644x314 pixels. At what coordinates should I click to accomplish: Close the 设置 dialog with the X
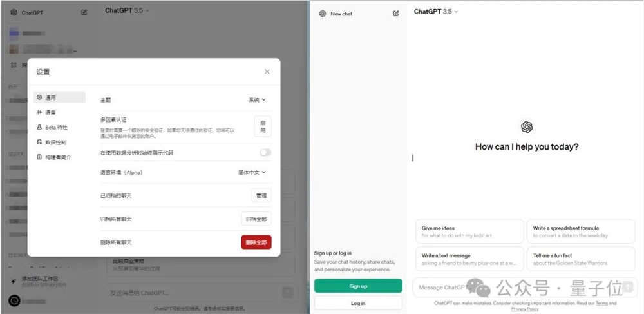pyautogui.click(x=267, y=72)
